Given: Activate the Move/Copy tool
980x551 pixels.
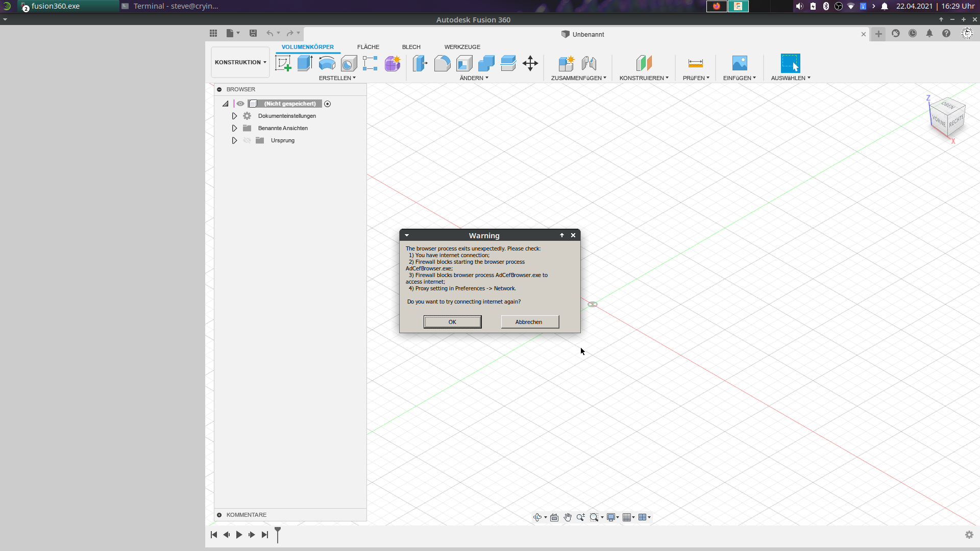Looking at the screenshot, I should 530,63.
